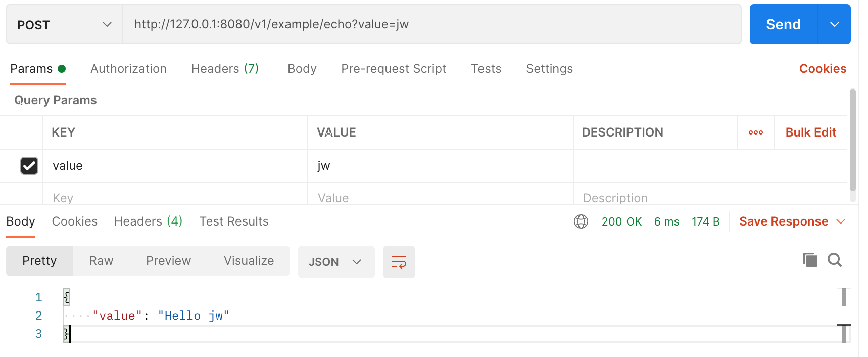Screen dimensions: 868x357
Task: Open the three-dot column options icon
Action: (755, 132)
